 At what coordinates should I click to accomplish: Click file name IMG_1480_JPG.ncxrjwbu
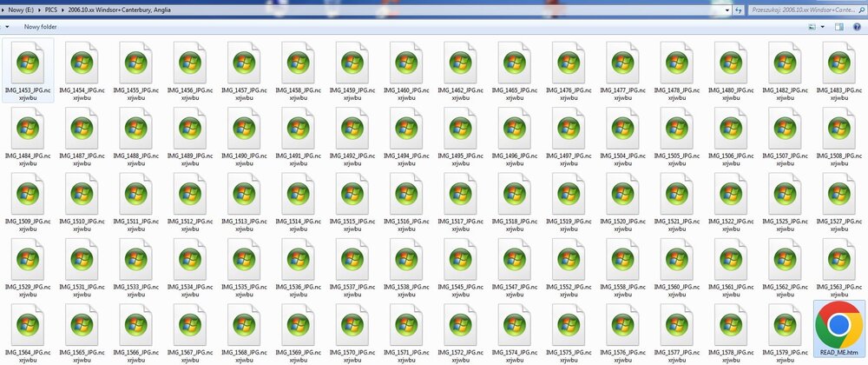[731, 94]
